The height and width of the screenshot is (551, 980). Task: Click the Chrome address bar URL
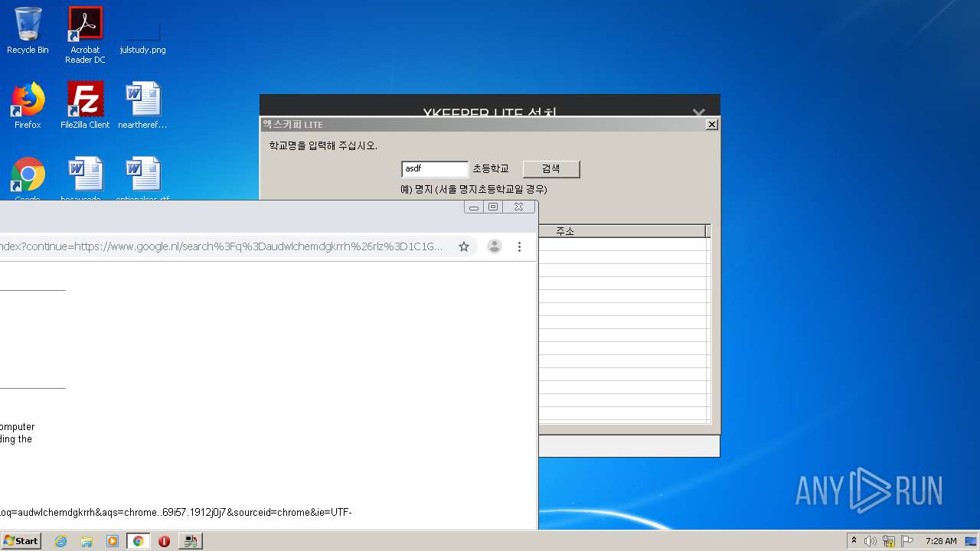[x=222, y=246]
